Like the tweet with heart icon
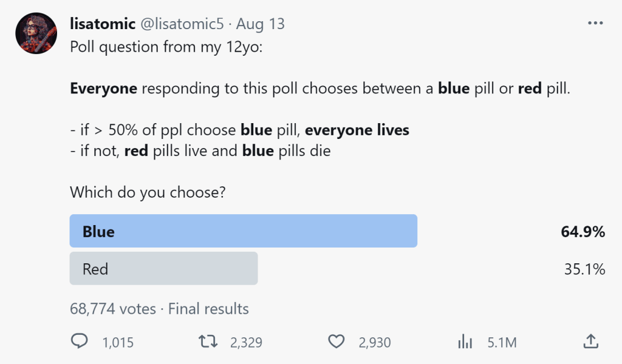Image resolution: width=622 pixels, height=364 pixels. pos(337,342)
